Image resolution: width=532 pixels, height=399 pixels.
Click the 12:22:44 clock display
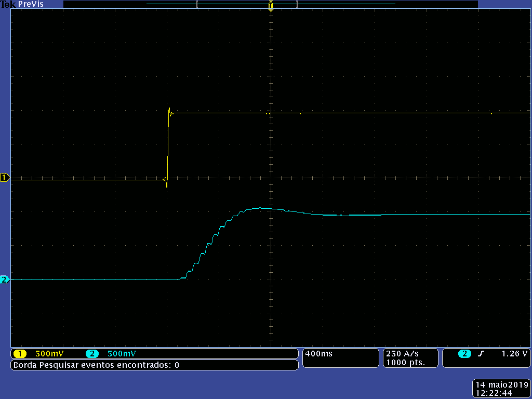pyautogui.click(x=494, y=393)
